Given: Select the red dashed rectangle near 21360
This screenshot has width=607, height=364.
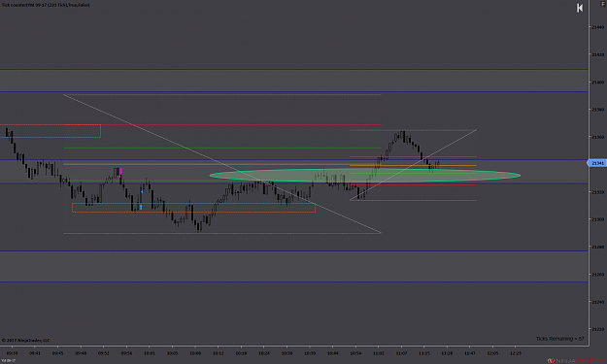Looking at the screenshot, I should click(51, 131).
